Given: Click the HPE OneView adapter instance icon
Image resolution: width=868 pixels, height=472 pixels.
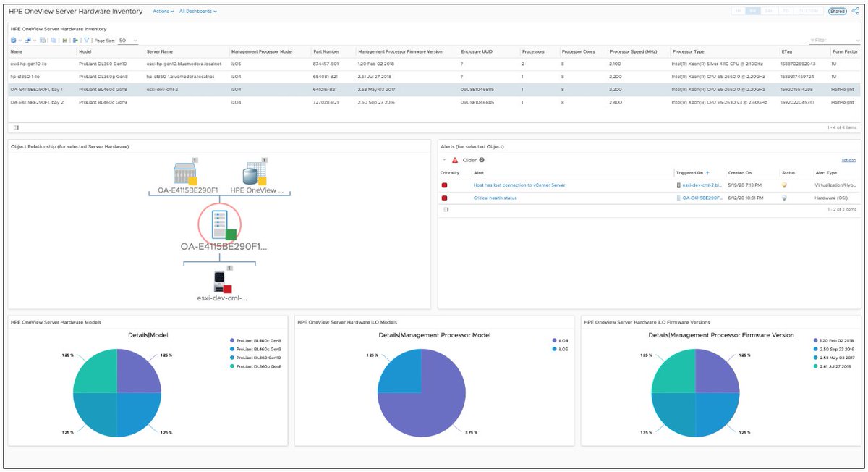Looking at the screenshot, I should coord(255,174).
